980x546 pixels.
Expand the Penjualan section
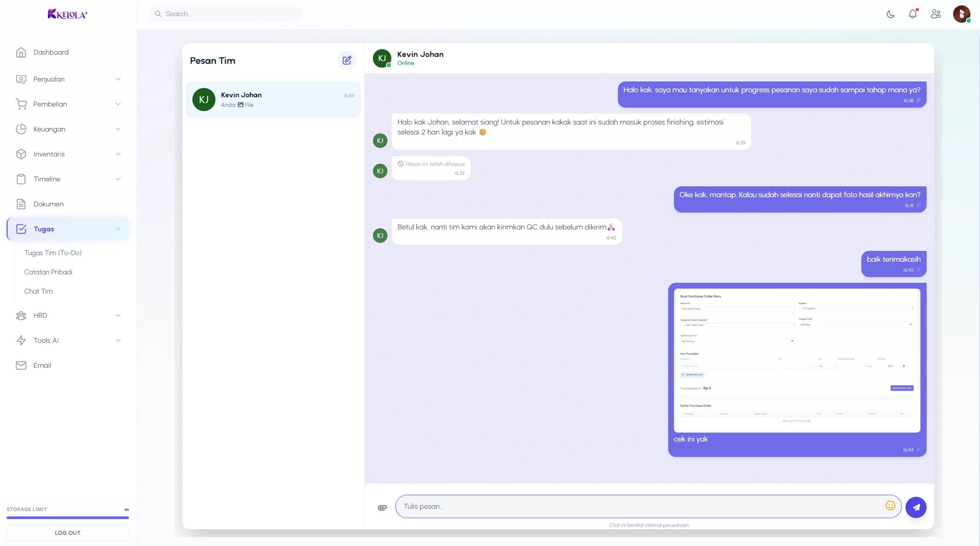click(119, 79)
